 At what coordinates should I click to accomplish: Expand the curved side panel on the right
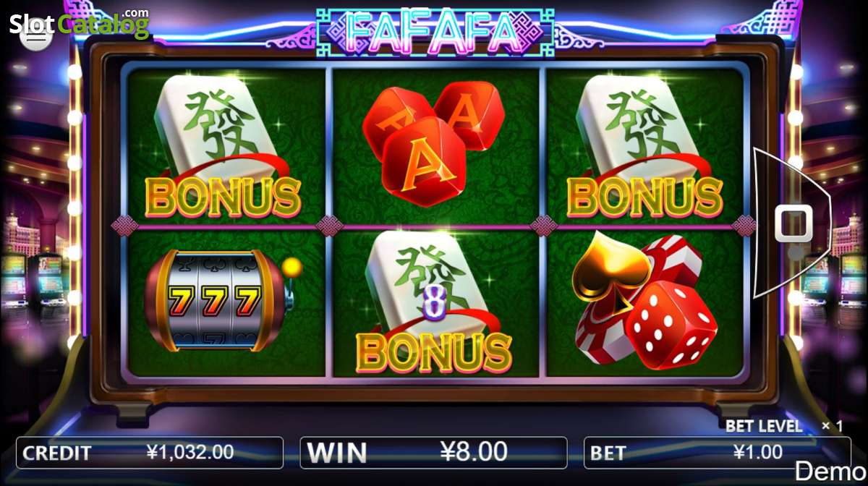[x=793, y=223]
